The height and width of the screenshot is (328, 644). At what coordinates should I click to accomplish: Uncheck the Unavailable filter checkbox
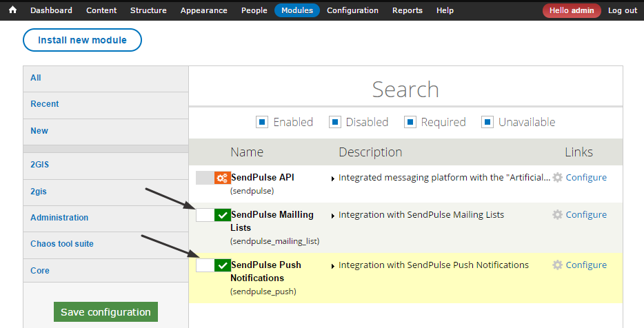tap(487, 123)
